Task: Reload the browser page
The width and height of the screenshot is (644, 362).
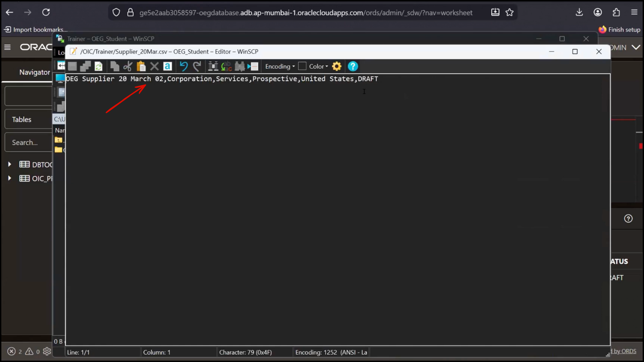Action: pos(46,12)
